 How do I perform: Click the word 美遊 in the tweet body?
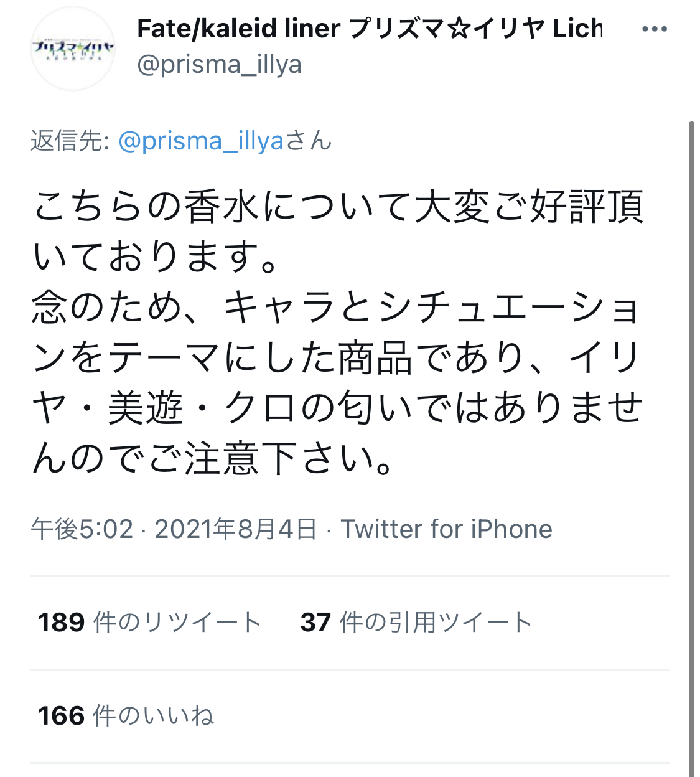[x=146, y=409]
